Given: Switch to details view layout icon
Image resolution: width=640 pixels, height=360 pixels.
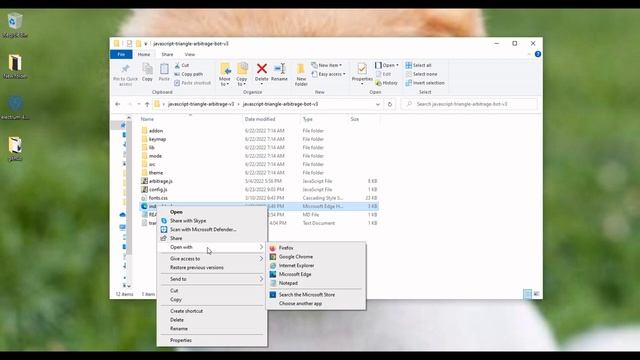Looking at the screenshot, I should [527, 294].
